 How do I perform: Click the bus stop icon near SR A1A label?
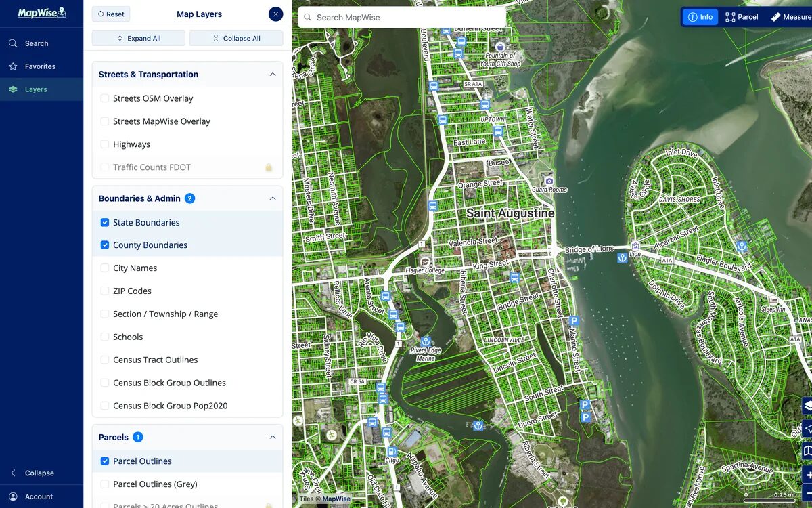point(484,105)
